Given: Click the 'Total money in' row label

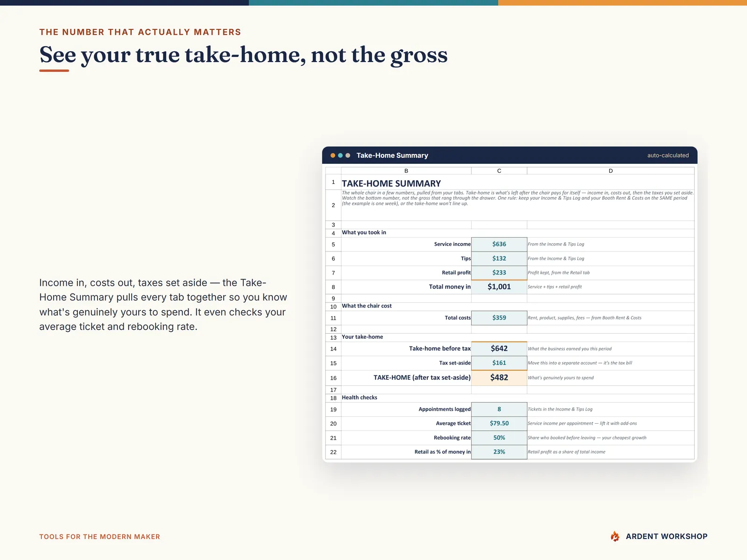Looking at the screenshot, I should pyautogui.click(x=450, y=287).
